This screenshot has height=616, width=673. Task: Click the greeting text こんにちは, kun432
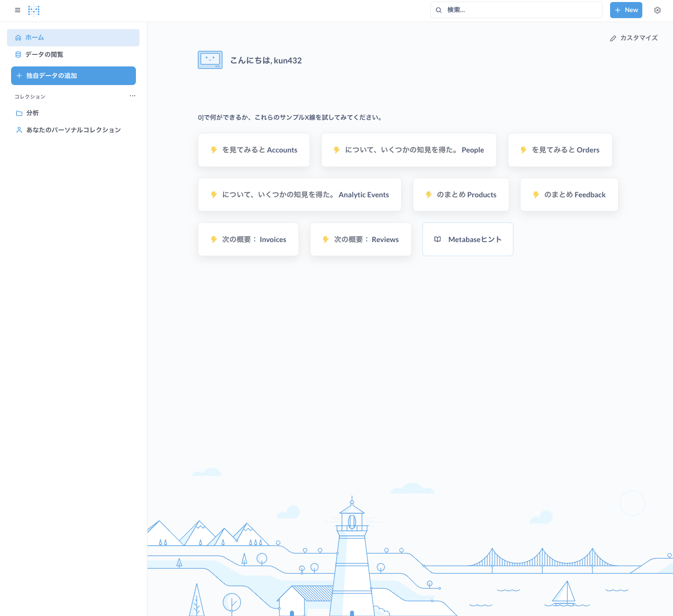coord(266,60)
